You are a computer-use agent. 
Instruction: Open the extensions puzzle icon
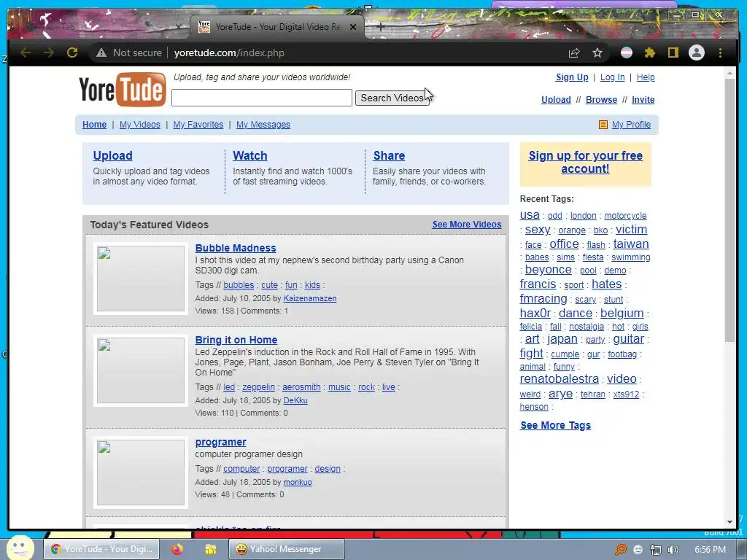pyautogui.click(x=650, y=52)
